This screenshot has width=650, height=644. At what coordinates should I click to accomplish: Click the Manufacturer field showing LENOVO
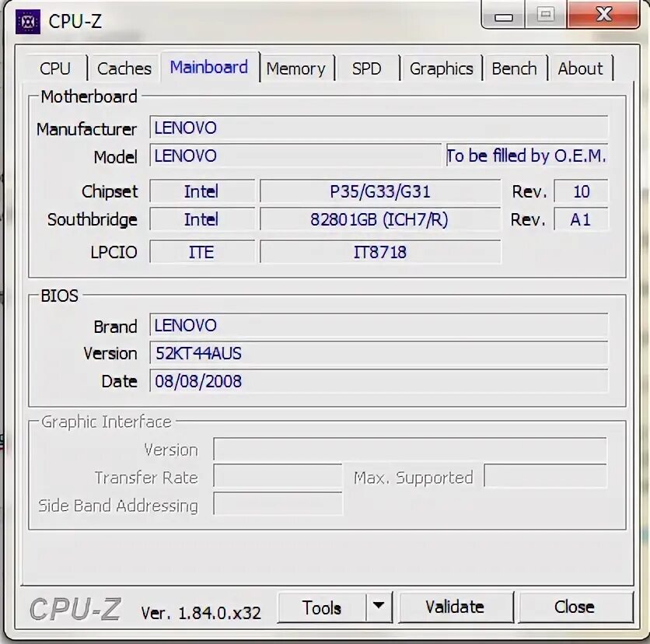coord(379,128)
